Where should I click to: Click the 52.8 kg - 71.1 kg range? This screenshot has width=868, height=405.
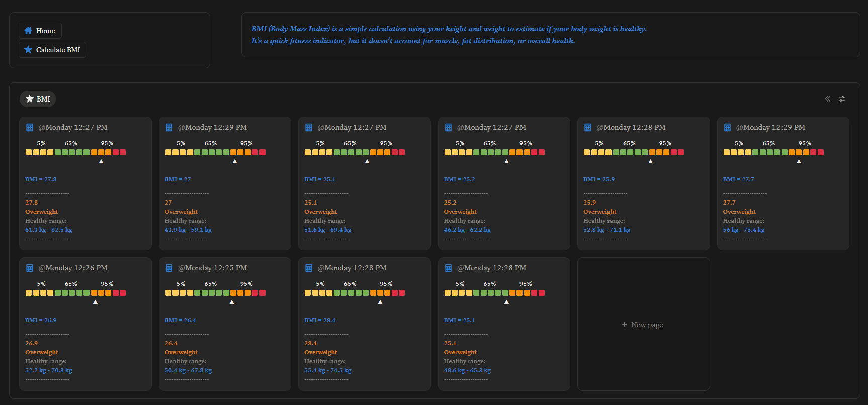[x=607, y=230]
